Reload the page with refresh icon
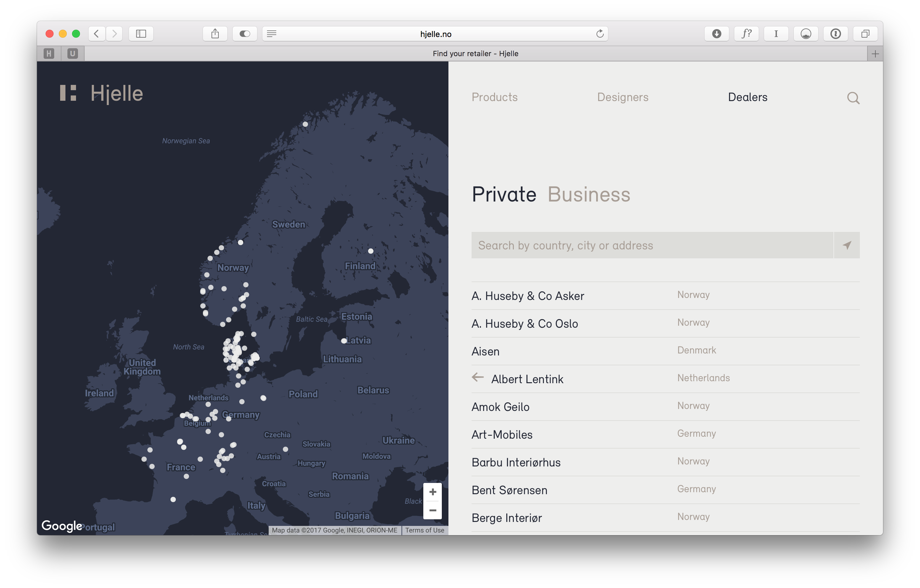Image resolution: width=920 pixels, height=588 pixels. tap(600, 34)
